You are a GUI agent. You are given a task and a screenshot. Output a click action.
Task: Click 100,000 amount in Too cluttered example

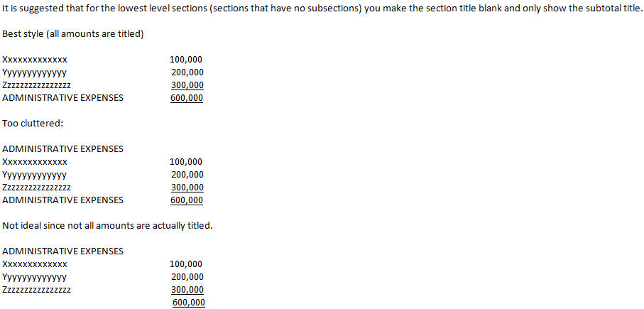[x=186, y=162]
